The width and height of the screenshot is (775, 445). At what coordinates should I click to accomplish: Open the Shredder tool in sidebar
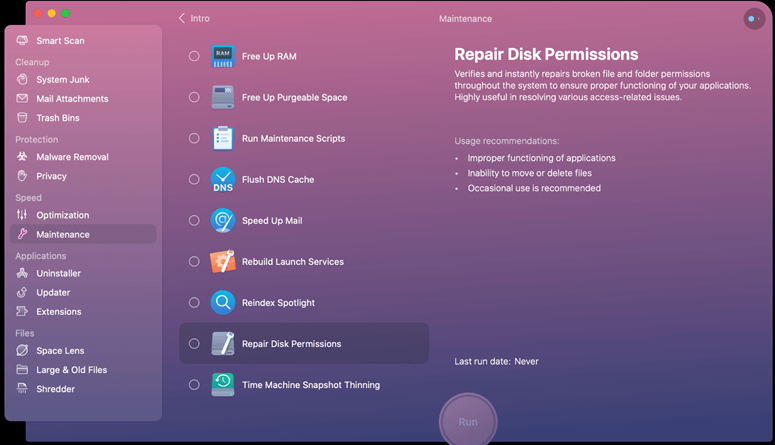pos(55,389)
